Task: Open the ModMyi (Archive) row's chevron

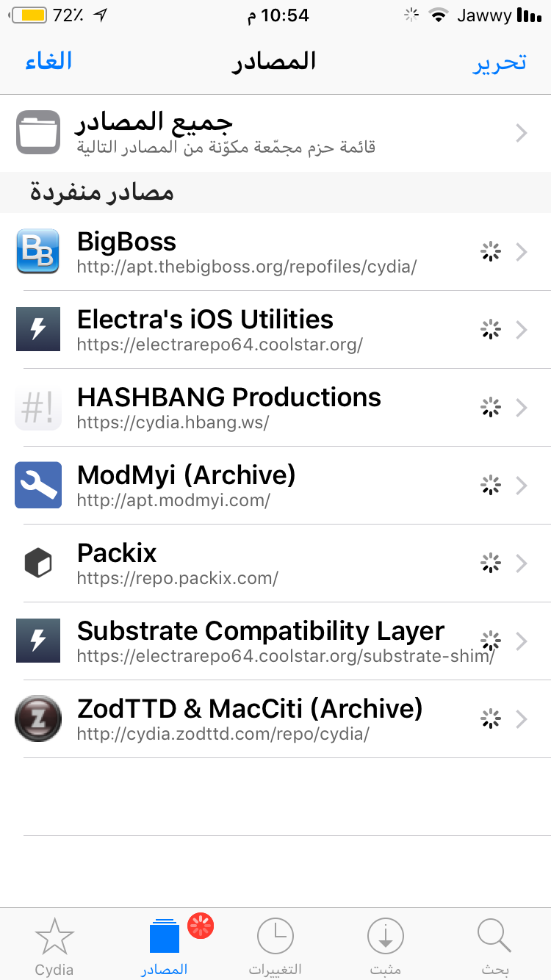Action: 522,486
